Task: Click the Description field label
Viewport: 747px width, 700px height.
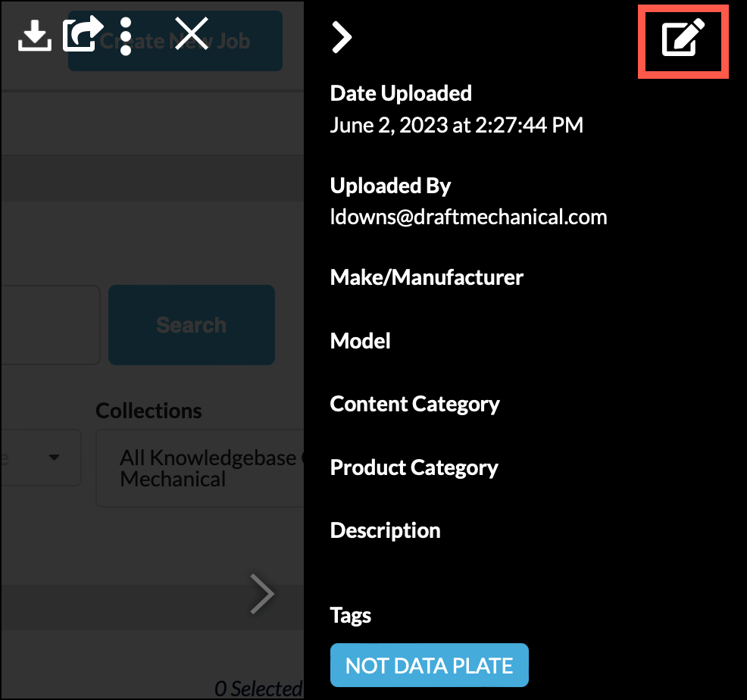Action: [385, 530]
